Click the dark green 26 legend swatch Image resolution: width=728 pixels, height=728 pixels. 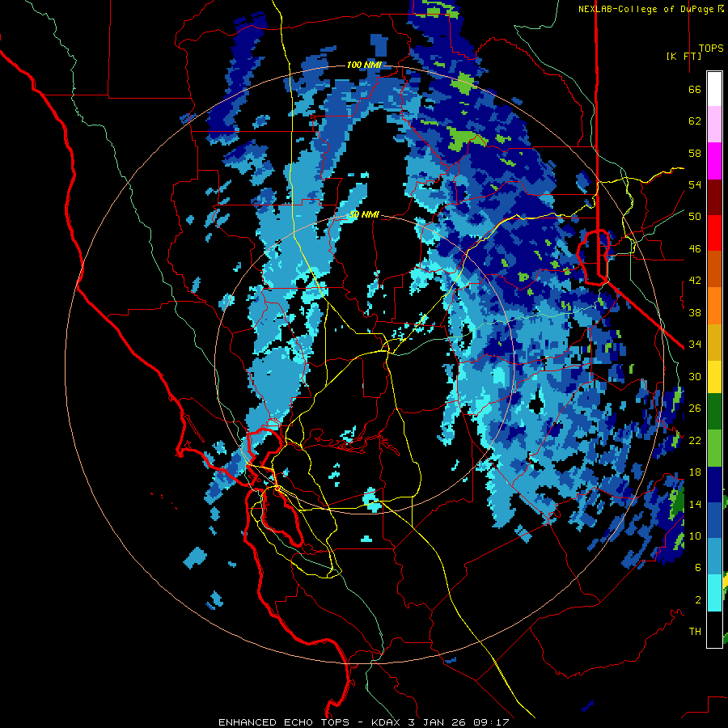pos(714,412)
